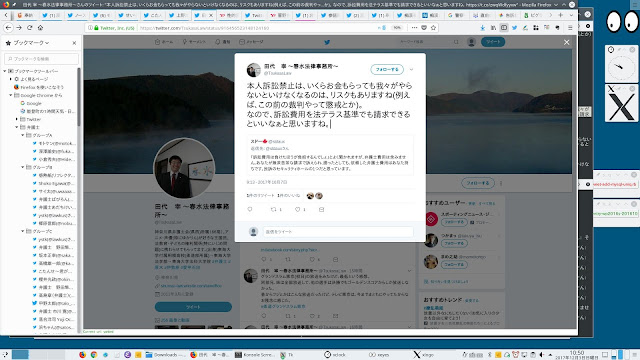Click the volume icon in system tray
Viewport: 640px width, 360px height.
[x=542, y=355]
